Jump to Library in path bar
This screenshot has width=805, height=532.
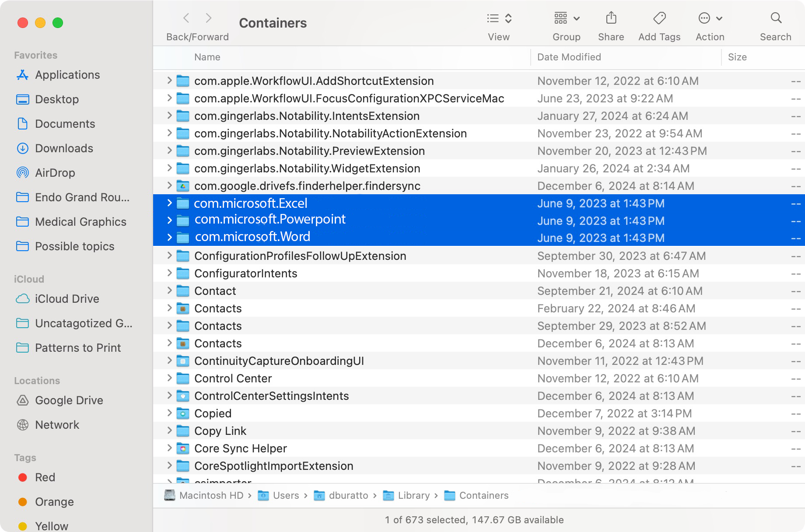pos(413,495)
